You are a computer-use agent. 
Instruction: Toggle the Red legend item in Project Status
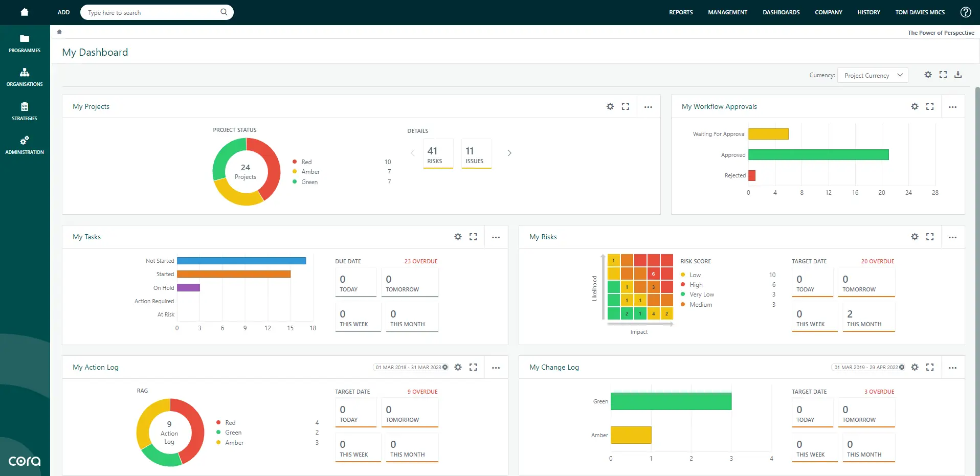(306, 162)
